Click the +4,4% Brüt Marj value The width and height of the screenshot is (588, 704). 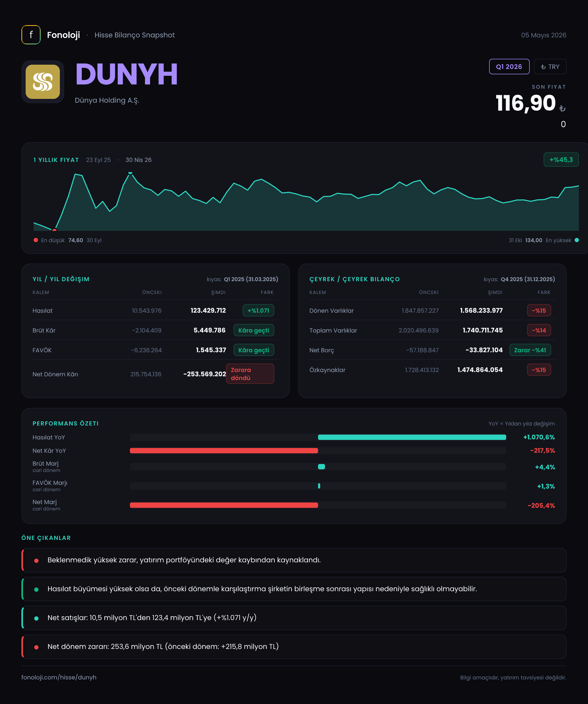pos(545,467)
